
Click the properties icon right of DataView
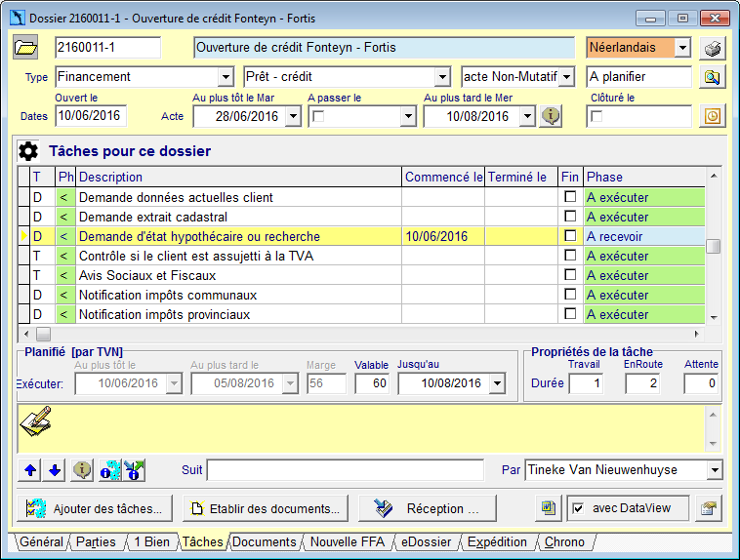(x=709, y=508)
